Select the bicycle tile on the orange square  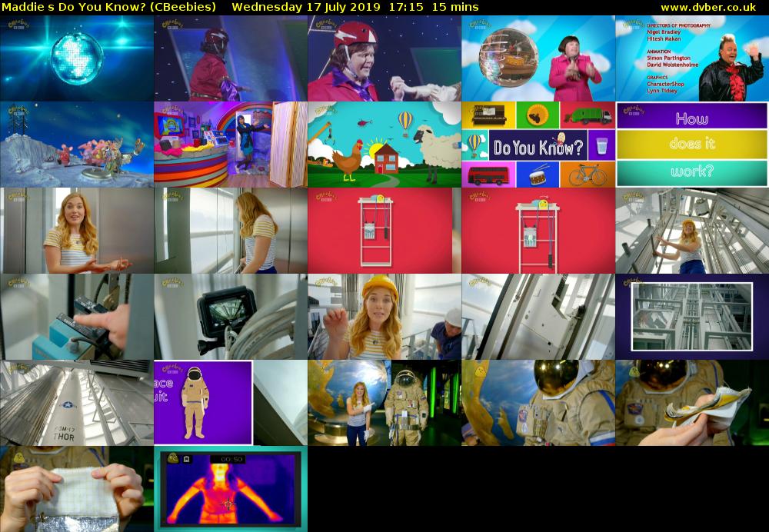pyautogui.click(x=588, y=175)
